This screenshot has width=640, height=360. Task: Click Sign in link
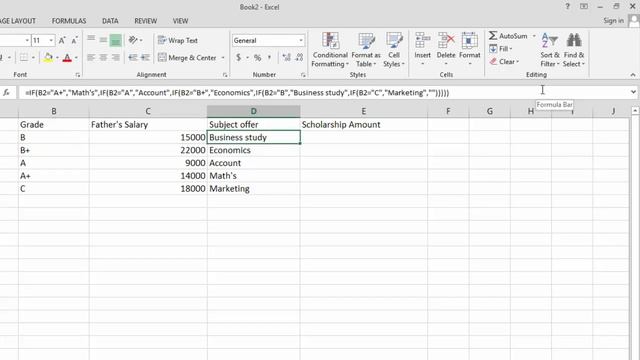click(x=613, y=20)
